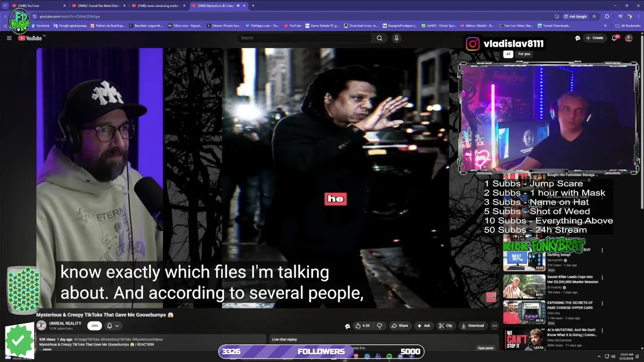Open the browser tab search dropdown
Screen dimensions: 644x362
(x=5, y=6)
